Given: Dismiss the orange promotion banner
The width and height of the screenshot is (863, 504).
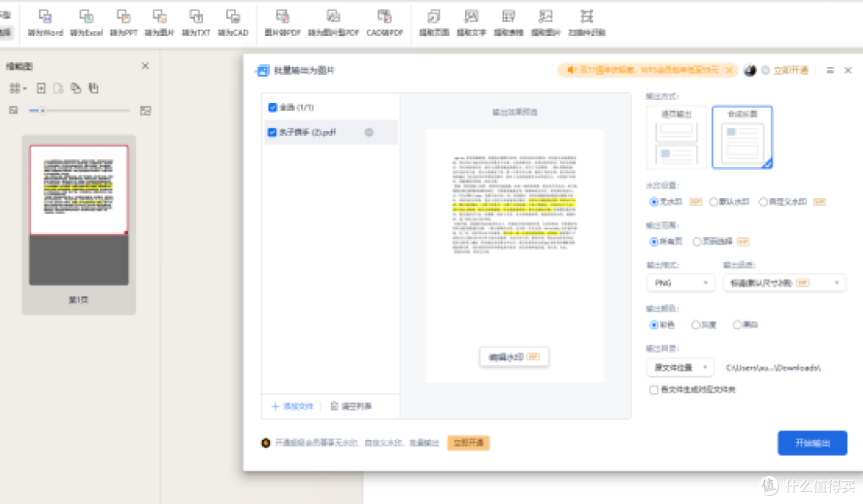Looking at the screenshot, I should [x=729, y=70].
